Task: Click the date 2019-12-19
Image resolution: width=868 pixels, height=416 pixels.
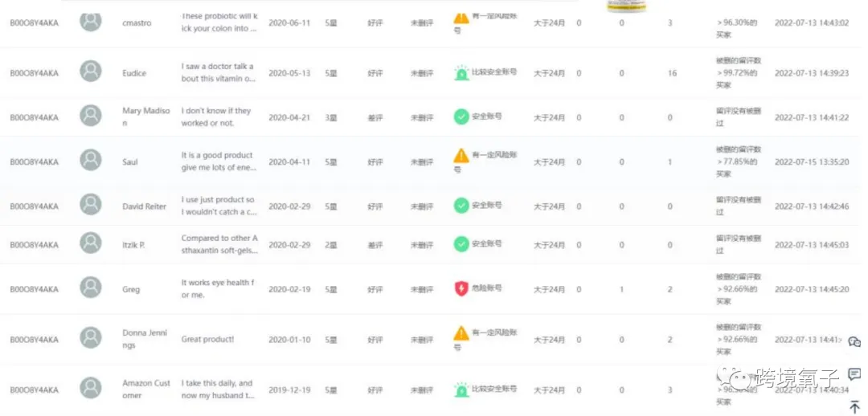Action: (289, 390)
